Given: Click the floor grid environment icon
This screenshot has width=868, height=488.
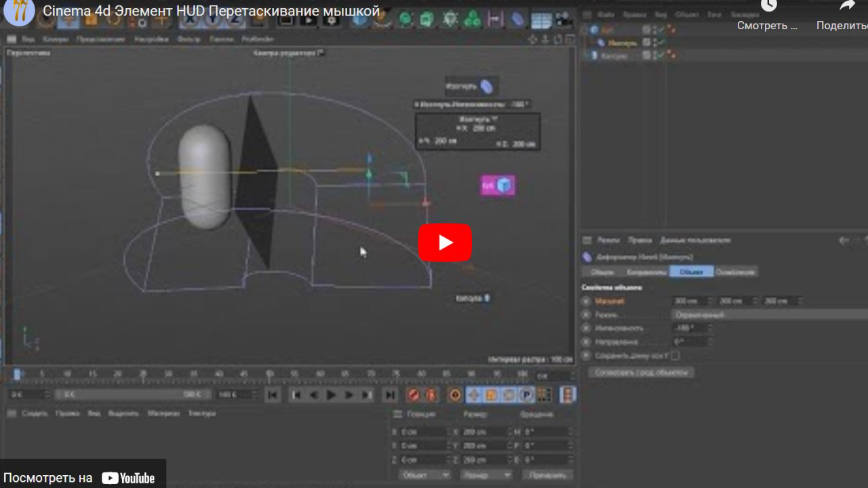Looking at the screenshot, I should point(540,20).
